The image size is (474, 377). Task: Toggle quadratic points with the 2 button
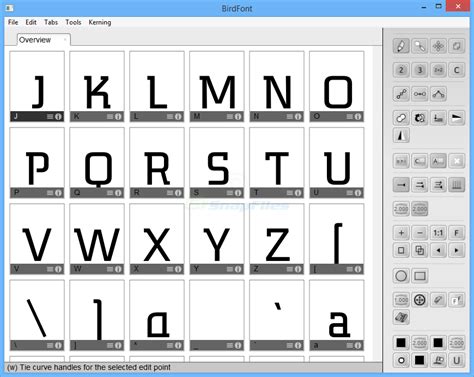pyautogui.click(x=401, y=70)
